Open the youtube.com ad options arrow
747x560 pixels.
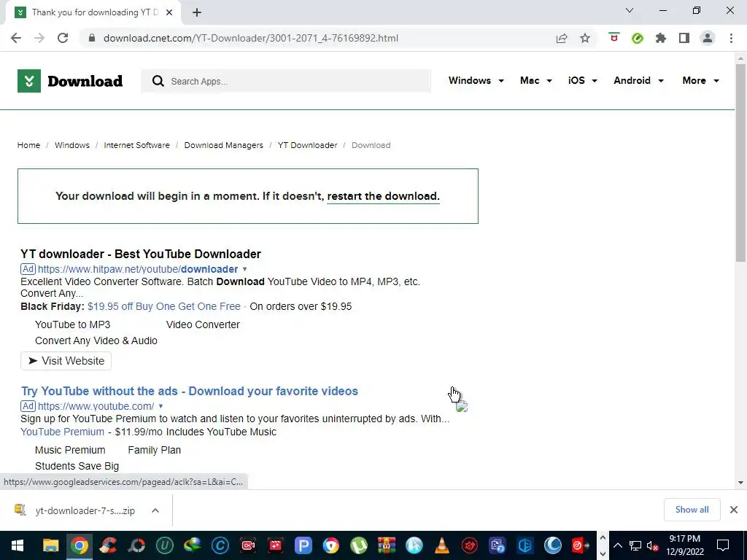coord(160,406)
